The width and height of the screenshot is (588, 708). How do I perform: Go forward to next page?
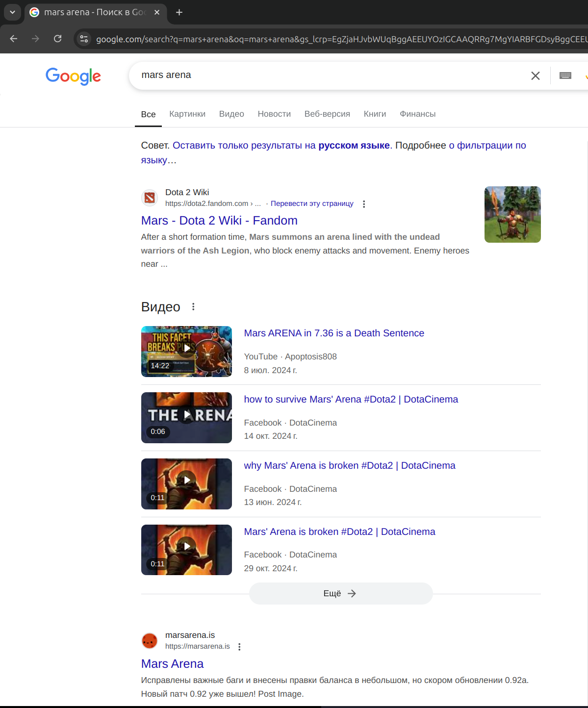point(35,39)
